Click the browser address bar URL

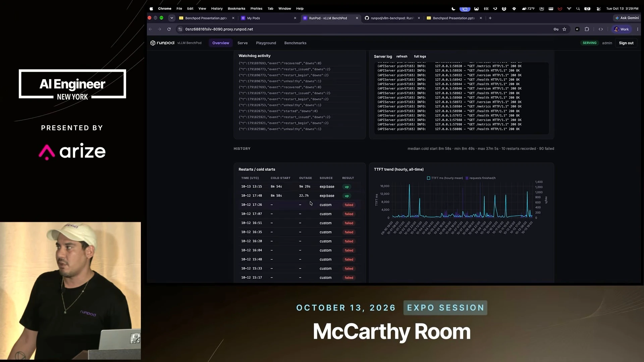(219, 29)
